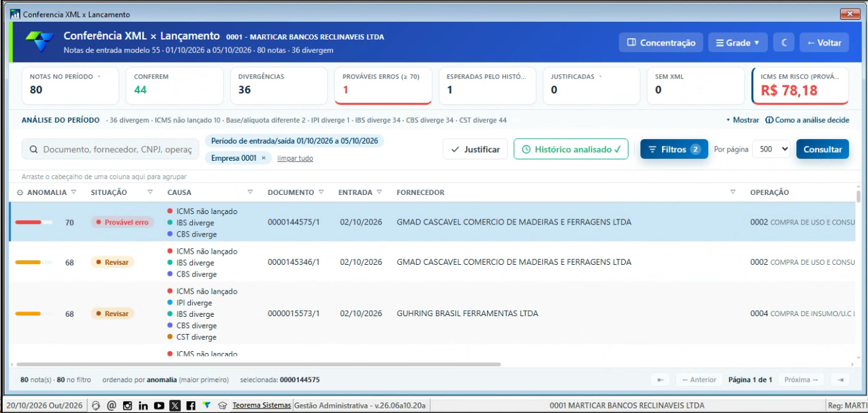Click the diamond app logo in blue header
868x413 pixels.
coord(40,41)
